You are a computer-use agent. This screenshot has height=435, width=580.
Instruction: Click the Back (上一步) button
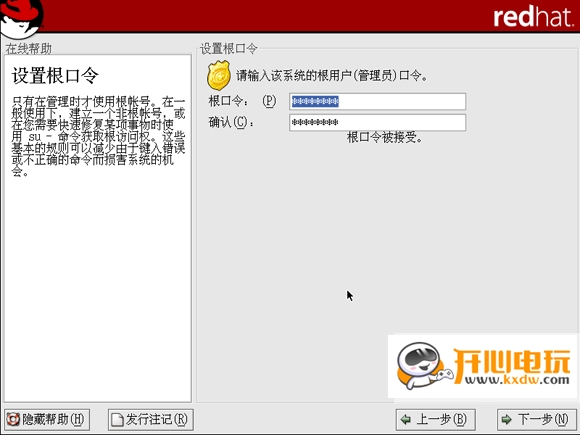coord(435,419)
